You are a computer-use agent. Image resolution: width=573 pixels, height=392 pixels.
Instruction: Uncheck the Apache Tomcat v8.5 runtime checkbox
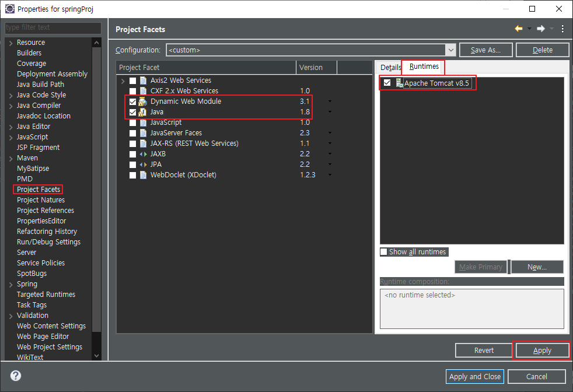coord(387,83)
